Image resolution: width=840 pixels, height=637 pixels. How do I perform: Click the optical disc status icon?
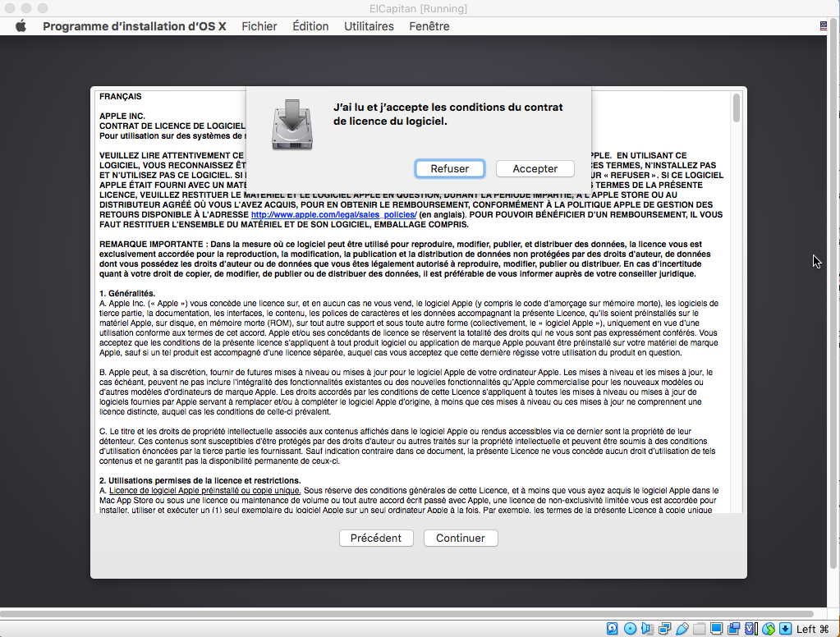(631, 629)
